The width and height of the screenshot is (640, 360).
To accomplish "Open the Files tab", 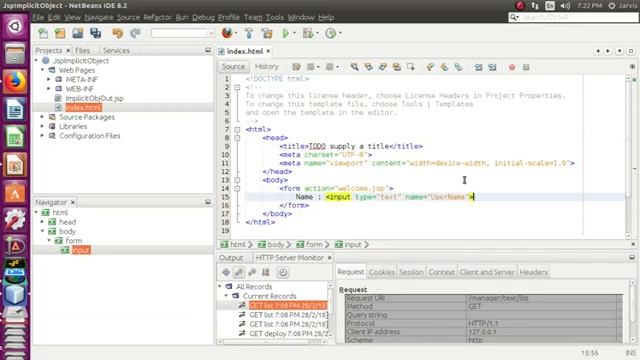I will click(x=82, y=50).
